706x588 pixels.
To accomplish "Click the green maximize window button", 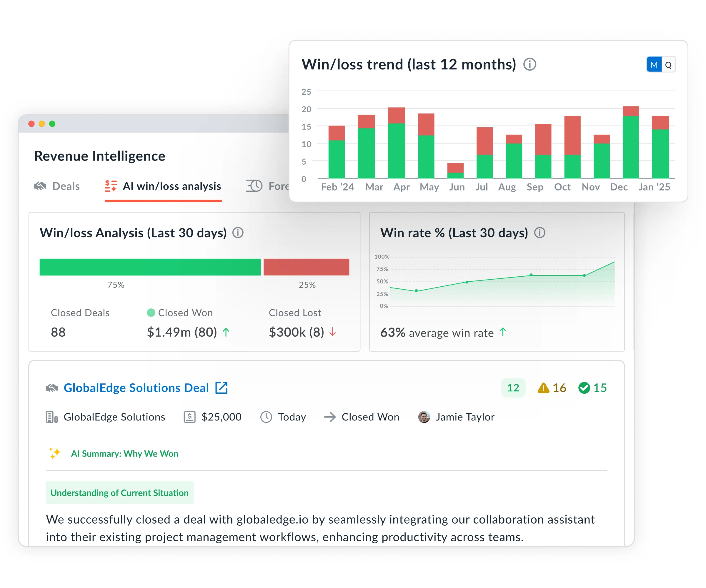I will [52, 124].
